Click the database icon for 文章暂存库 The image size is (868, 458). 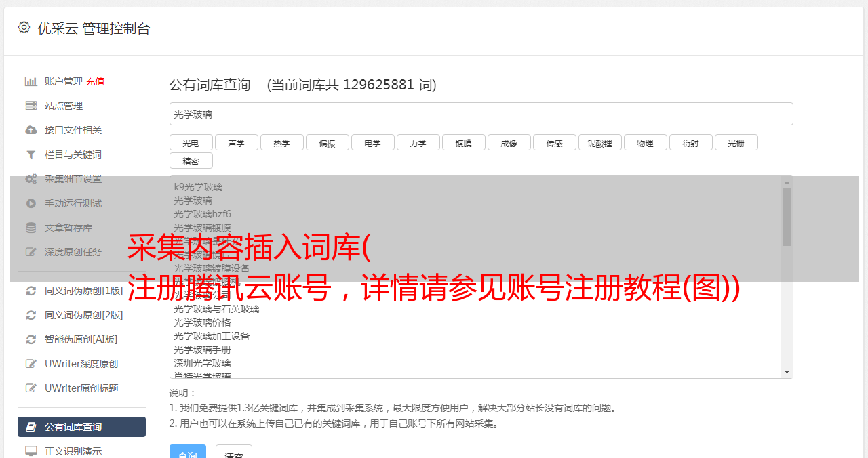click(x=31, y=228)
